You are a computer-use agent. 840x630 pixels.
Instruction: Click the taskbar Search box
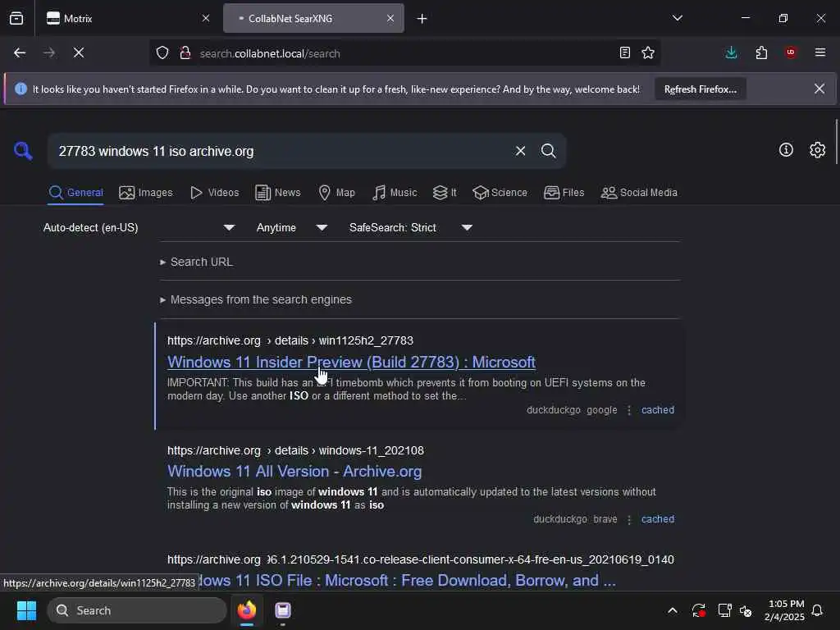pyautogui.click(x=137, y=610)
